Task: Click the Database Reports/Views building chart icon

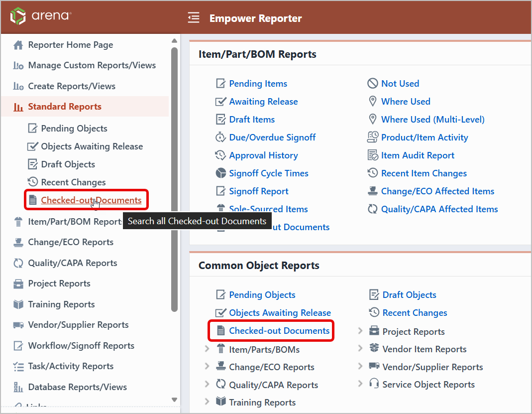Action: click(18, 387)
